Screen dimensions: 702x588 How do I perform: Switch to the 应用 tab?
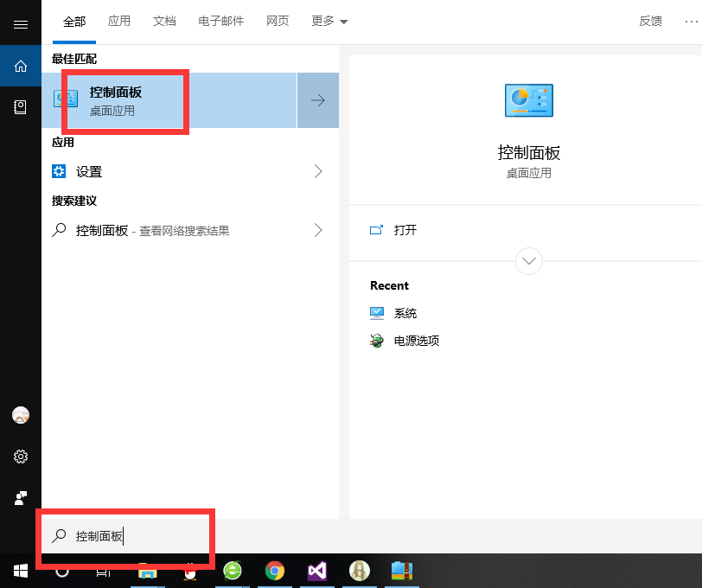click(x=119, y=22)
